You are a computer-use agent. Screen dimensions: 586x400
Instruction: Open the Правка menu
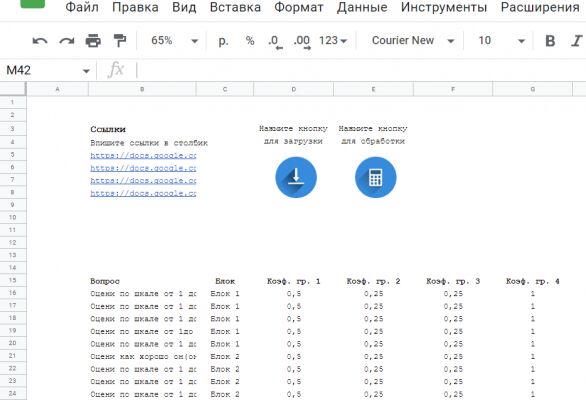point(135,7)
